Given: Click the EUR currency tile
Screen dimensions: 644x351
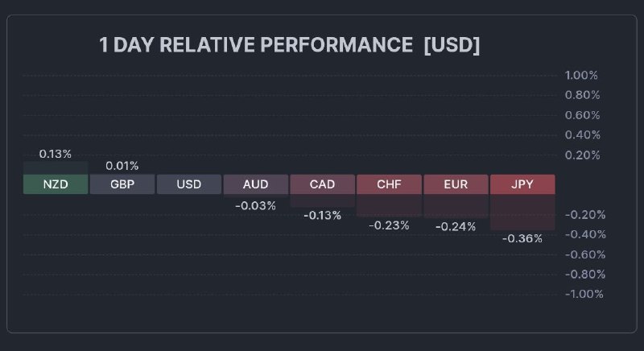Looking at the screenshot, I should 456,184.
